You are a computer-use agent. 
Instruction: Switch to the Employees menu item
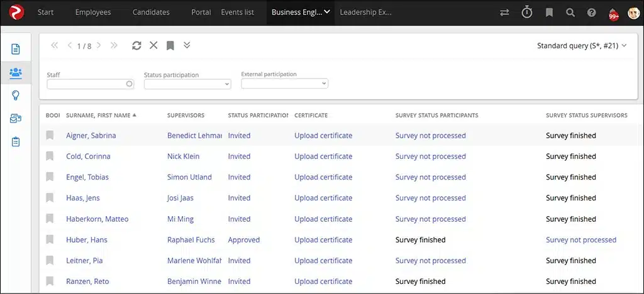pos(92,13)
